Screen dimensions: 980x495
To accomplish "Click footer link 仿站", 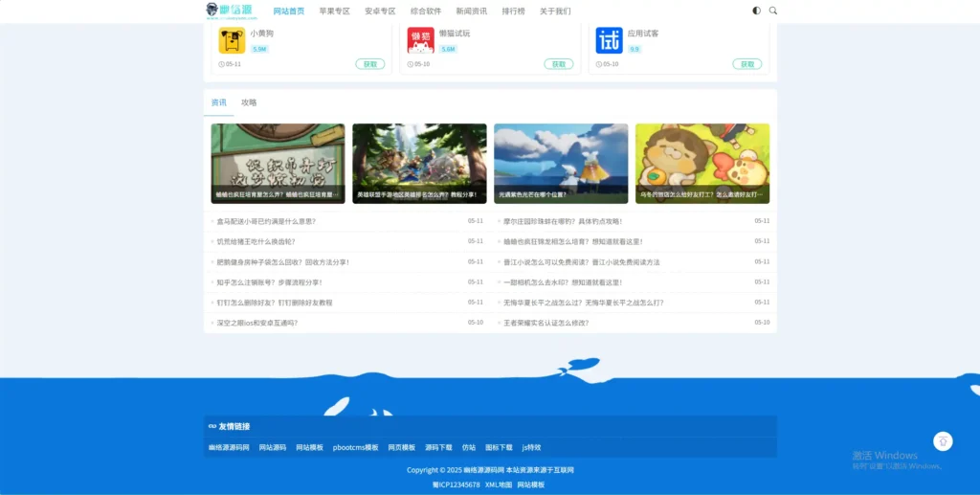I will 469,447.
